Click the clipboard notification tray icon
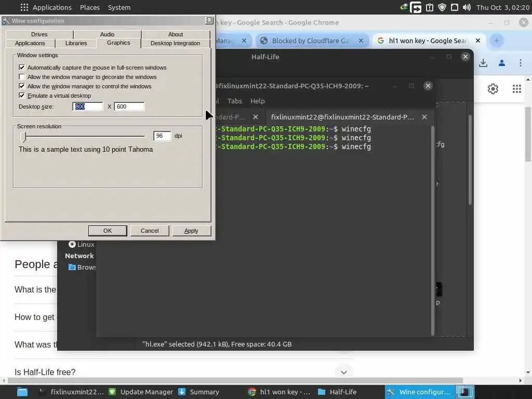Image resolution: width=532 pixels, height=399 pixels. click(429, 7)
